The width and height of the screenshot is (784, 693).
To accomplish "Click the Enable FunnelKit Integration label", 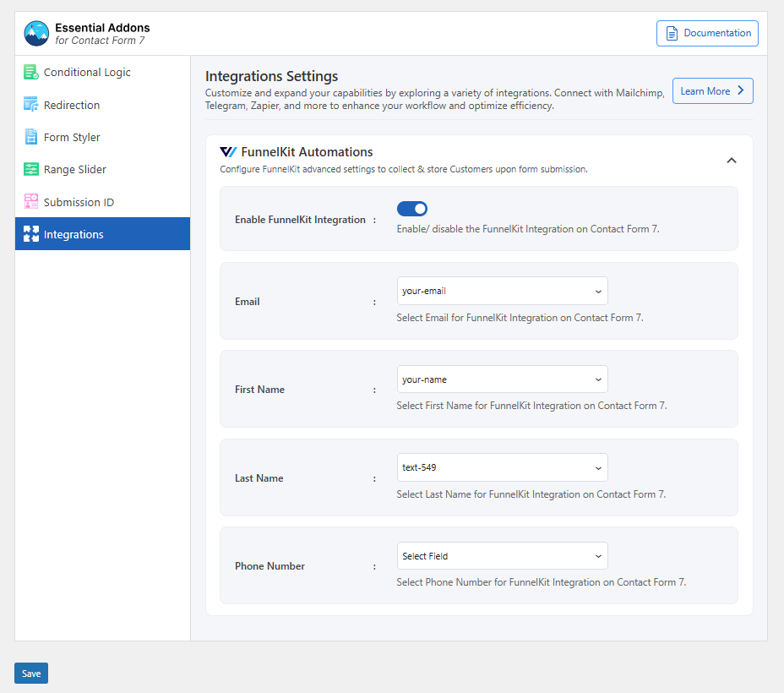I will coord(300,220).
